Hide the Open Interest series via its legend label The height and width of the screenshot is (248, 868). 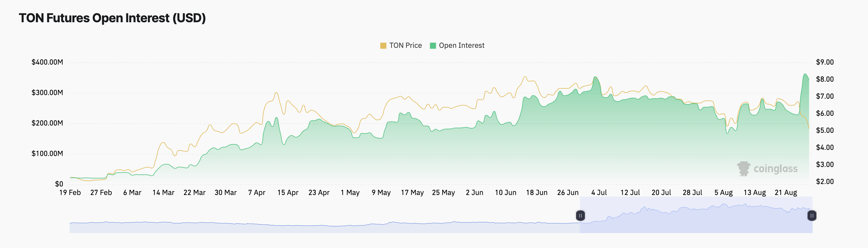tap(461, 46)
